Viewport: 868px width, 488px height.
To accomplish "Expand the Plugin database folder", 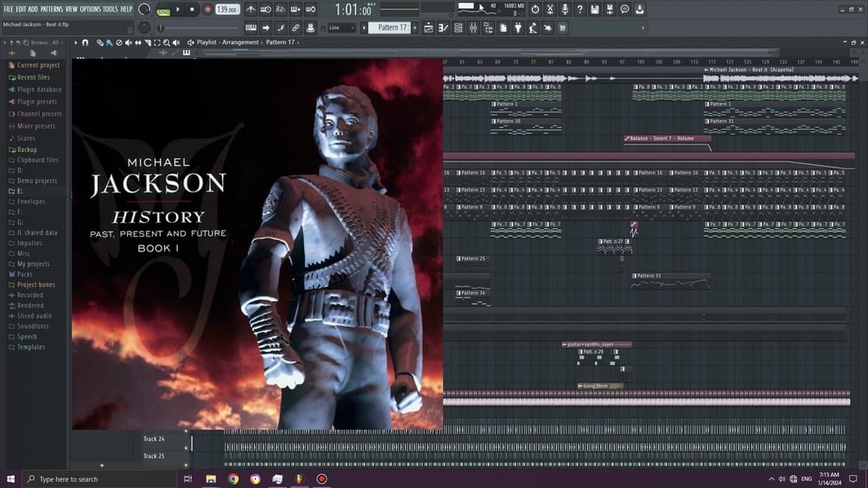I will pyautogui.click(x=35, y=90).
